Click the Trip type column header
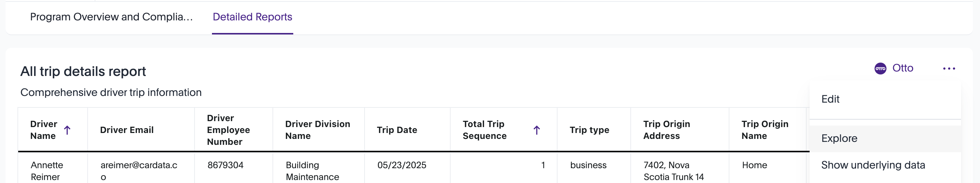This screenshot has width=980, height=183. point(589,130)
